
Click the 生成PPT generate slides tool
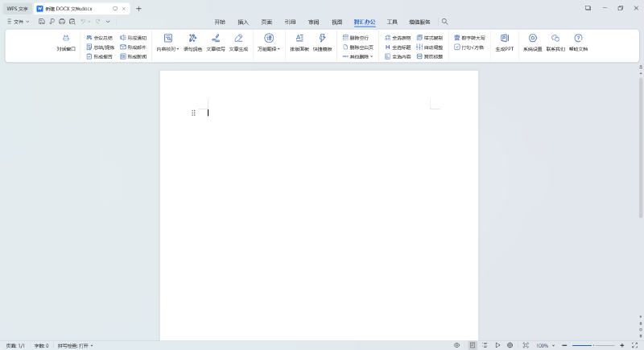click(x=505, y=43)
